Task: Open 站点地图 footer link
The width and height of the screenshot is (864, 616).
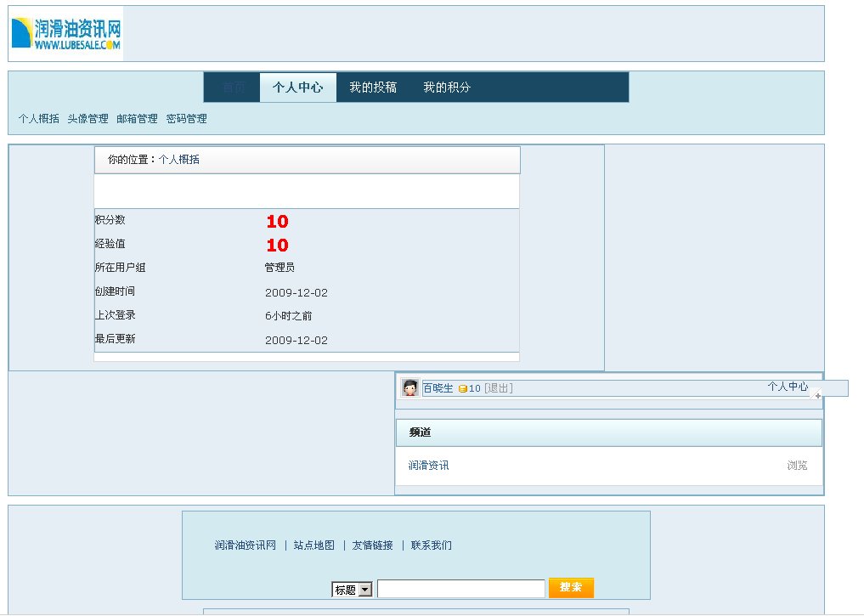Action: pos(314,545)
